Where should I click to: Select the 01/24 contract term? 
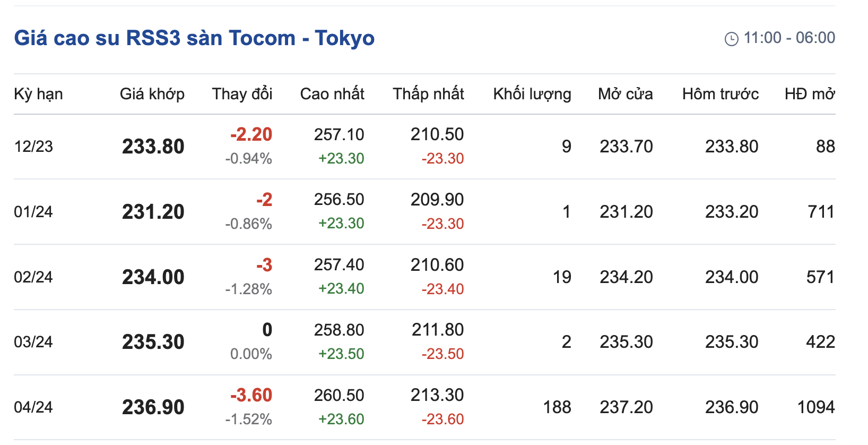pyautogui.click(x=33, y=212)
